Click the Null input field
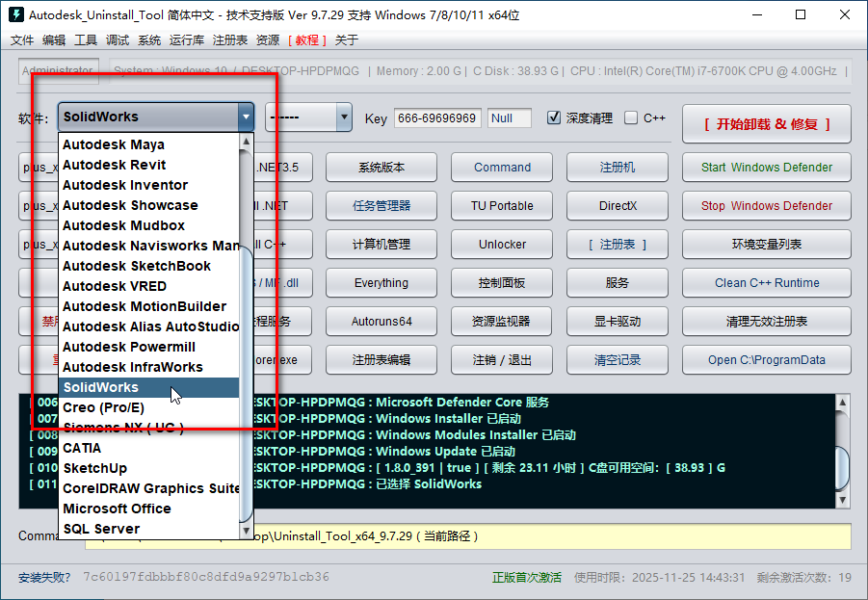Image resolution: width=868 pixels, height=600 pixels. (x=510, y=117)
